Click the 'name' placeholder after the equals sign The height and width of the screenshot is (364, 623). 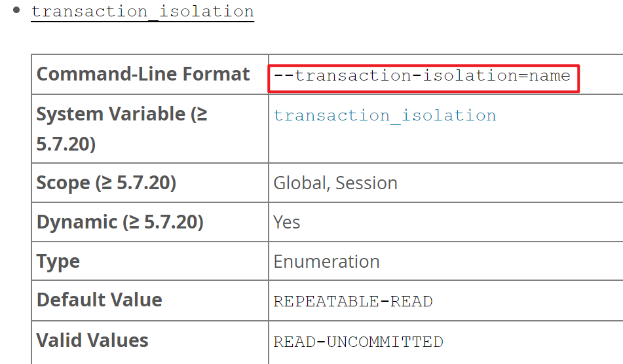click(x=550, y=75)
